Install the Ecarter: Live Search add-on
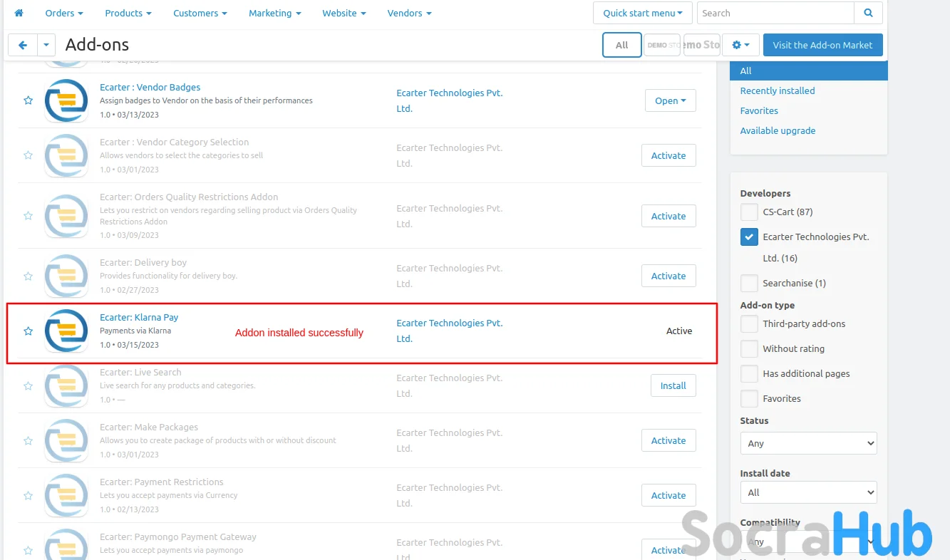 click(x=673, y=385)
